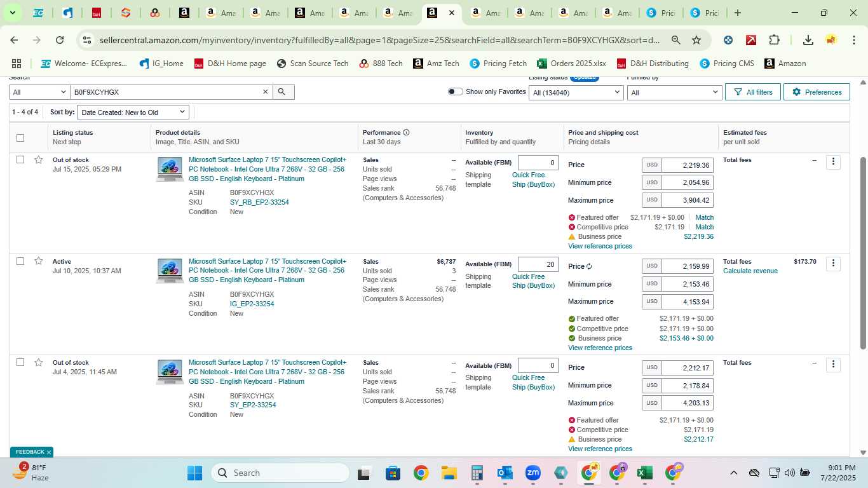Open the Pricing Fetch bookmark
This screenshot has height=488, width=868.
498,64
